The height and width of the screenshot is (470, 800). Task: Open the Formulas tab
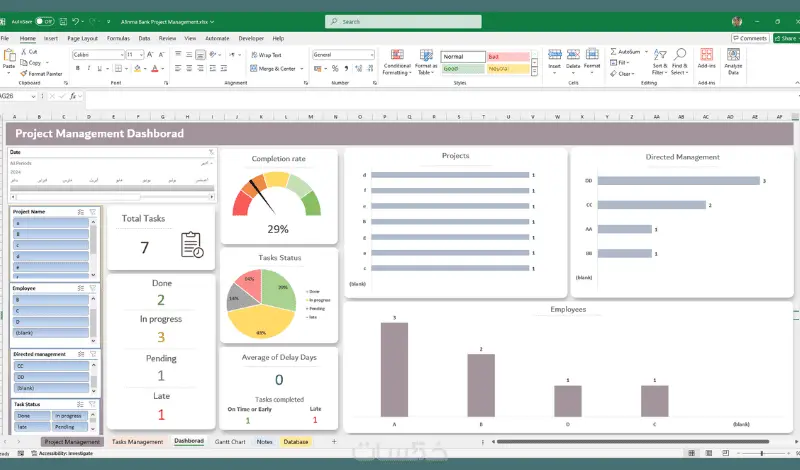point(118,38)
